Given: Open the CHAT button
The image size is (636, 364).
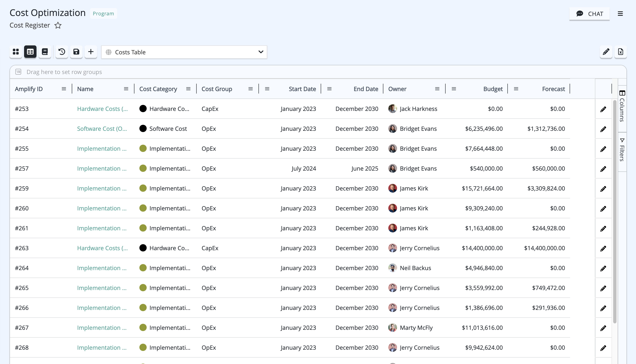Looking at the screenshot, I should click(x=590, y=14).
